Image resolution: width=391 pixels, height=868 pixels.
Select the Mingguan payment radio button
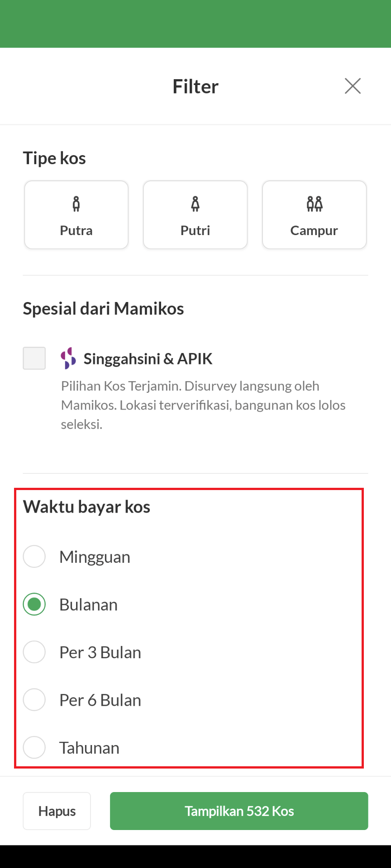(x=34, y=557)
